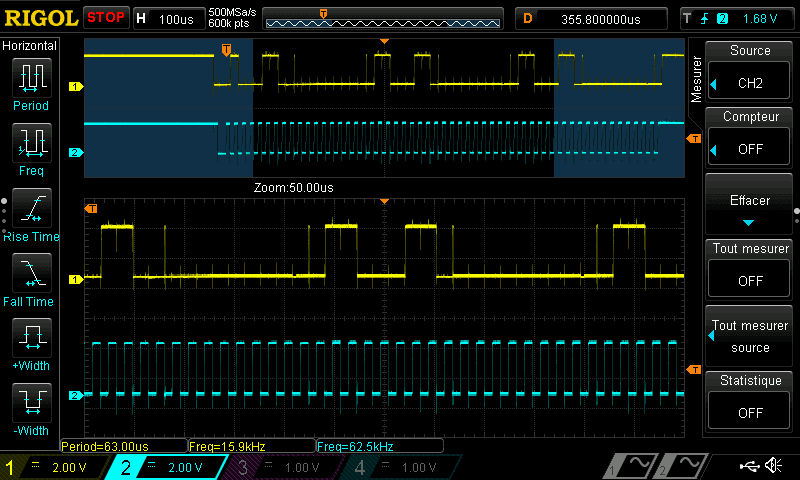Click the channel 1 marker in overview window
This screenshot has height=480, width=800.
[76, 87]
